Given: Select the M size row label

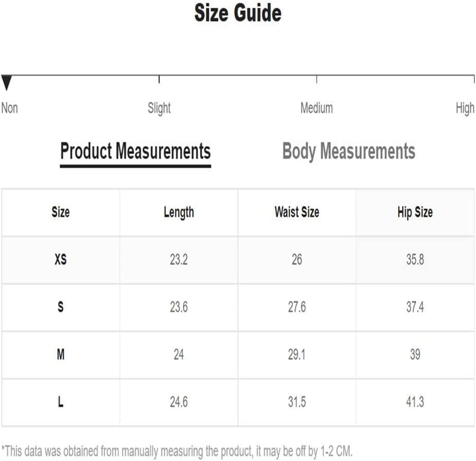Looking at the screenshot, I should [x=60, y=354].
